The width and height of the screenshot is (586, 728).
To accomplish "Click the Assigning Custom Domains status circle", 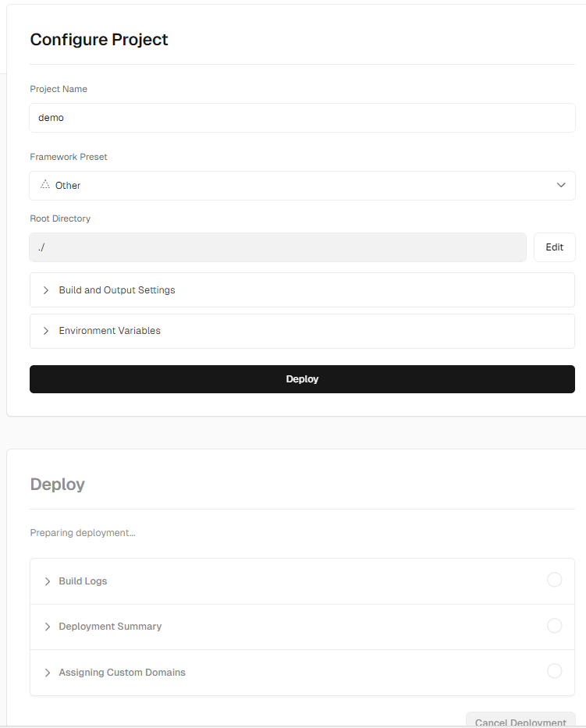I will coord(554,671).
